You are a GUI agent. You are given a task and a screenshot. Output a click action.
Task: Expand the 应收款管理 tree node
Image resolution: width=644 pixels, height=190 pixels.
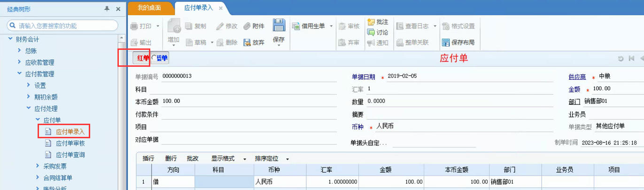(19, 62)
